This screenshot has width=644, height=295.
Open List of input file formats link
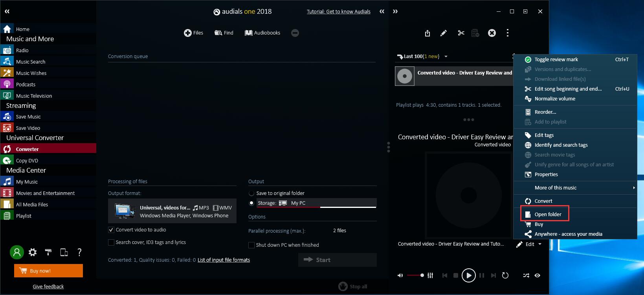(224, 260)
